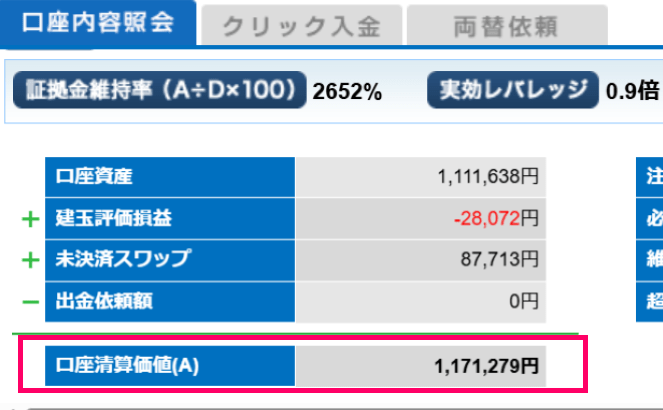
Task: Click the red -28,072円 loss value
Action: [496, 219]
